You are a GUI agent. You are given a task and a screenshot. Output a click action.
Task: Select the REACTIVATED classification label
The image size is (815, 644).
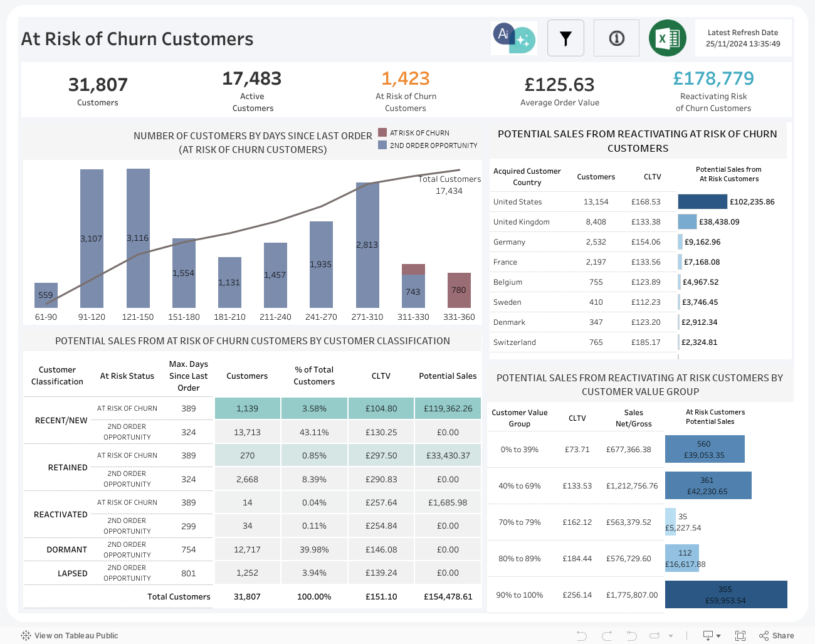pyautogui.click(x=60, y=514)
